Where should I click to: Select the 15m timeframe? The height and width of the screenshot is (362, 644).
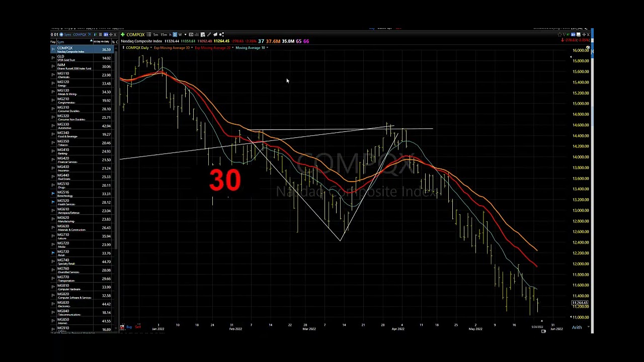click(164, 34)
